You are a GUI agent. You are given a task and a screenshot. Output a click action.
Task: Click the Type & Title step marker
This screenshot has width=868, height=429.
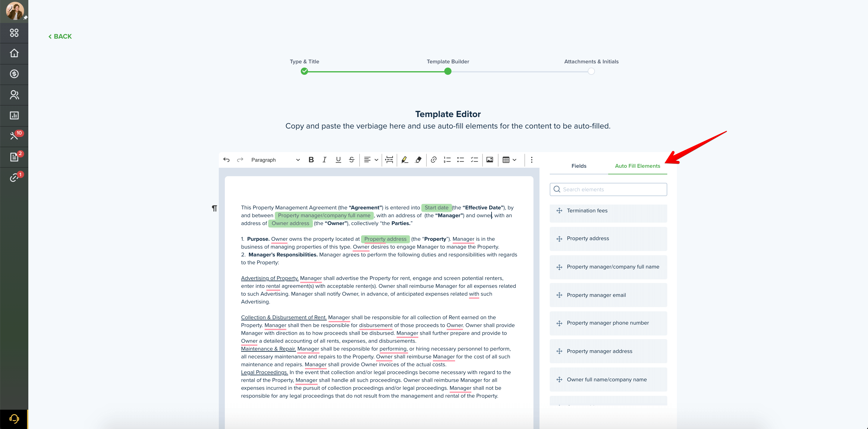tap(304, 71)
